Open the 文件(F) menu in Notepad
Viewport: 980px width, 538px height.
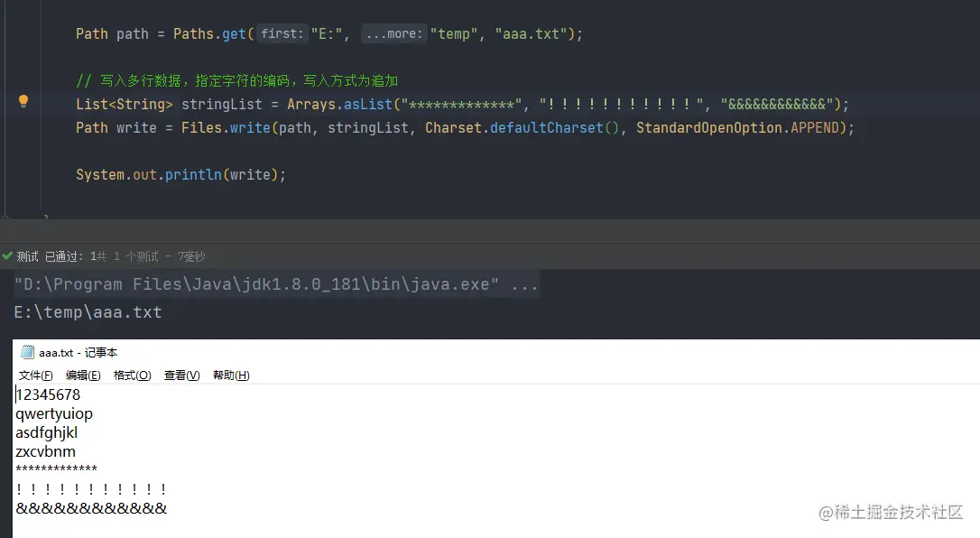pos(35,375)
